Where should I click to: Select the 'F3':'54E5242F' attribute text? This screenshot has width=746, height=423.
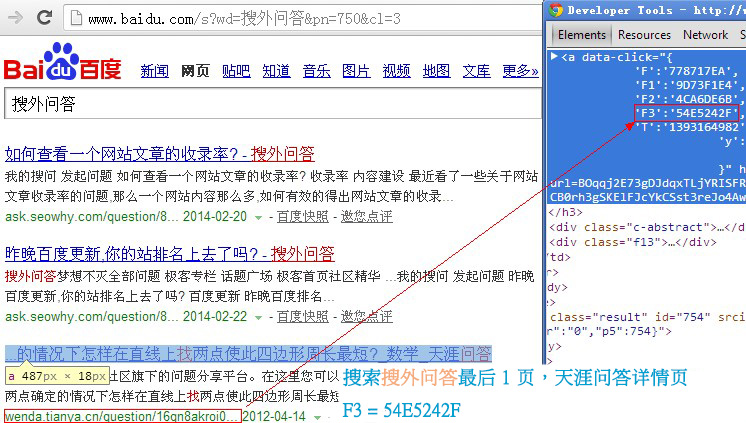point(687,113)
